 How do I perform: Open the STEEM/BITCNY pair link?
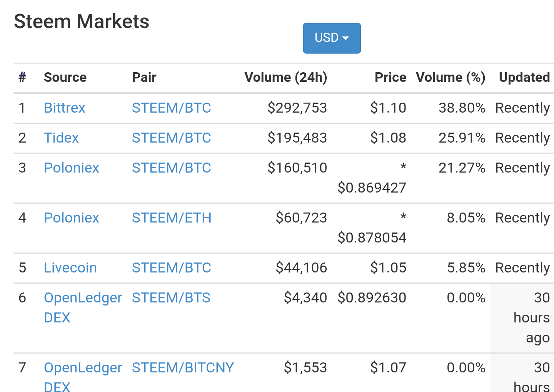[183, 368]
